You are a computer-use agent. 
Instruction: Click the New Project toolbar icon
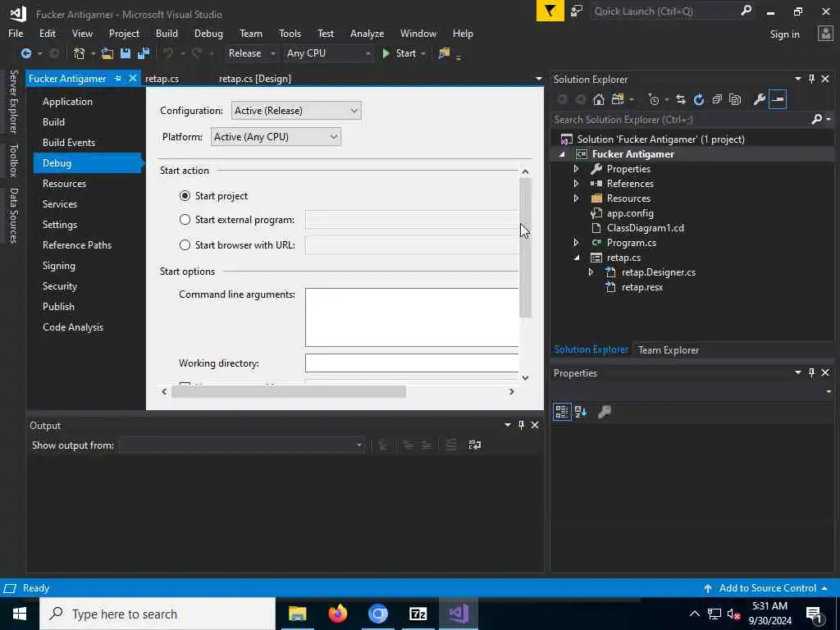(x=80, y=53)
